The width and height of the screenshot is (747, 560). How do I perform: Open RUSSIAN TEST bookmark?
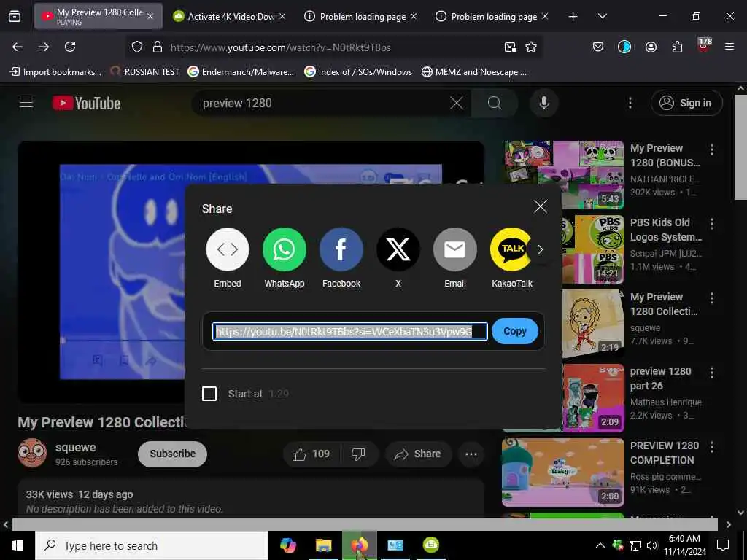click(145, 72)
